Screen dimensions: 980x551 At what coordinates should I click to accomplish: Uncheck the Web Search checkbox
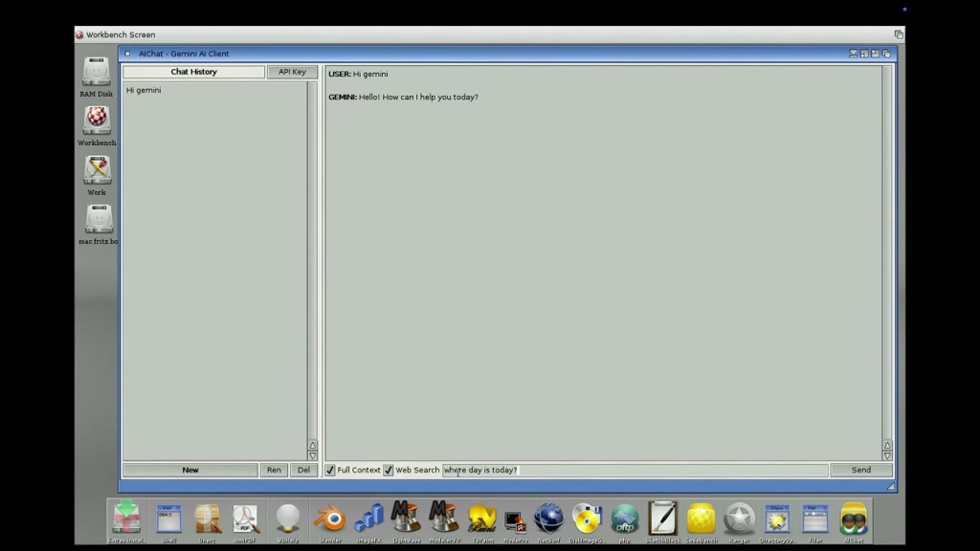coord(389,470)
